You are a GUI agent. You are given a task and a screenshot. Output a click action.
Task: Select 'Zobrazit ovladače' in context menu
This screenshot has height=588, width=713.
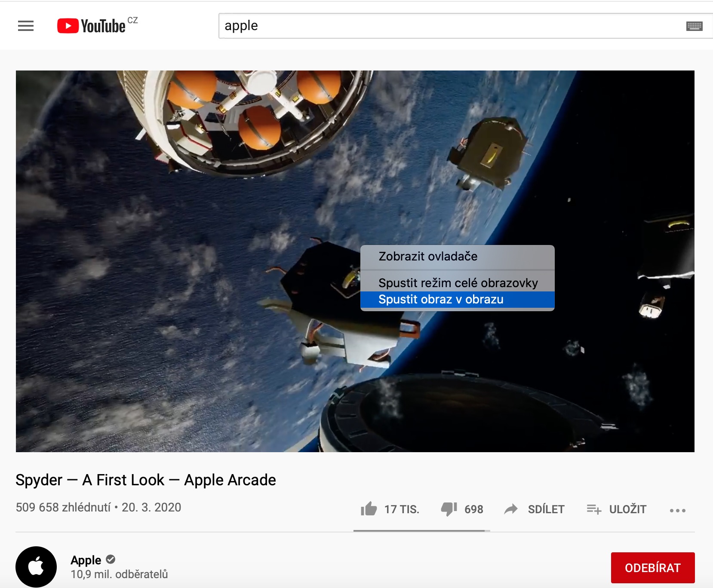(x=458, y=257)
